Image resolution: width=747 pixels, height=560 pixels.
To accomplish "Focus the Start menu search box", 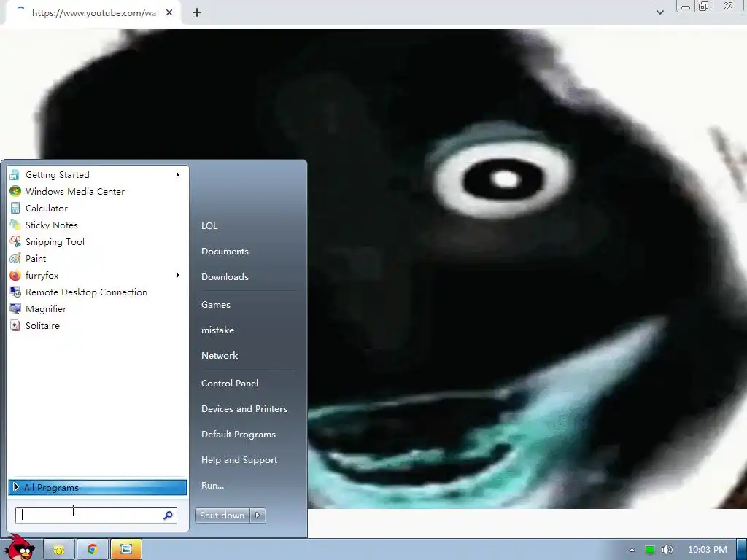I will (x=96, y=516).
